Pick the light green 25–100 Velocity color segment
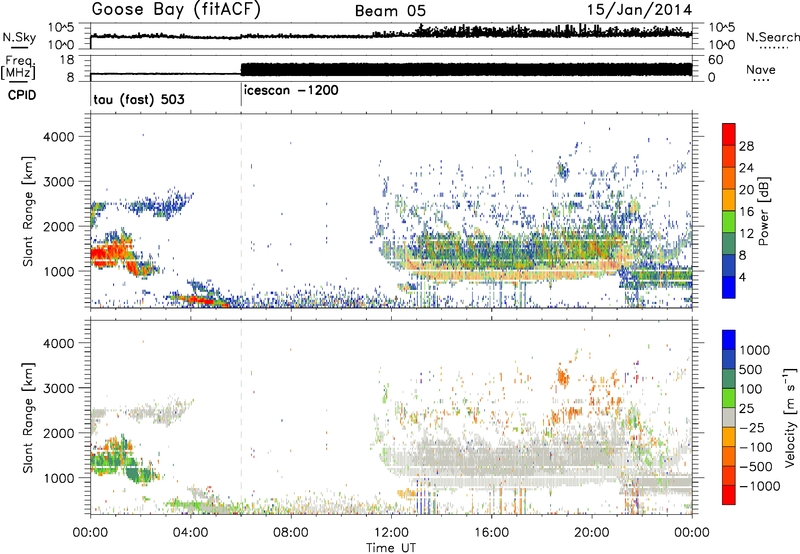Image resolution: width=800 pixels, height=554 pixels. (x=729, y=397)
